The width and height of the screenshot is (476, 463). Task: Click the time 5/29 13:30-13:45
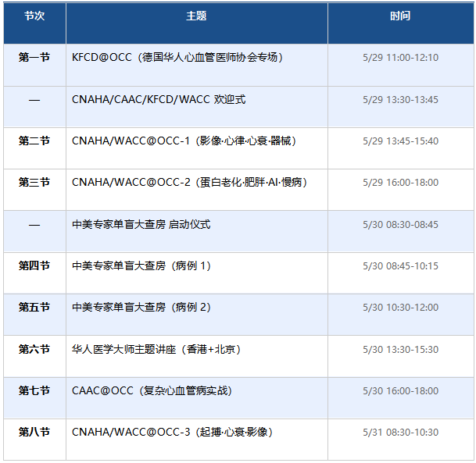tap(400, 99)
